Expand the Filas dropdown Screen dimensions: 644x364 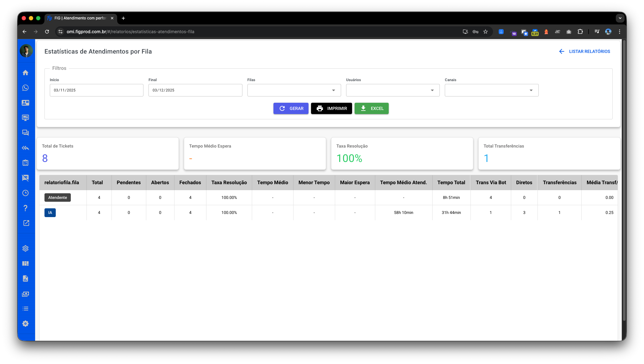294,90
